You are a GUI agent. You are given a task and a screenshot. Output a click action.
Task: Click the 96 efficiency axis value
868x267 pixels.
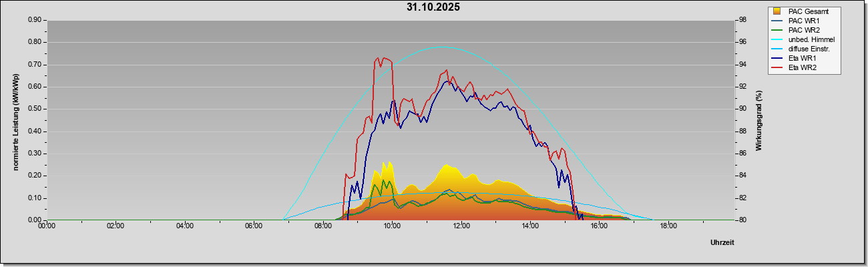[742, 42]
